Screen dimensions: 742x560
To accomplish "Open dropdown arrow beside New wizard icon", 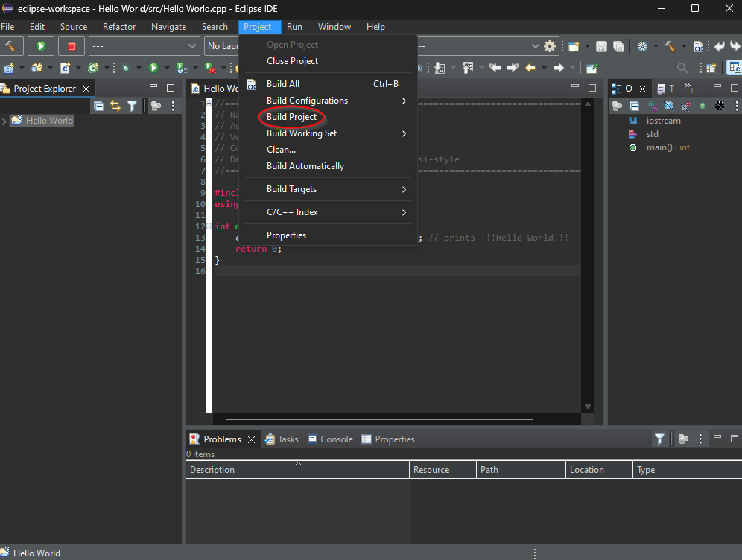I will coord(587,46).
